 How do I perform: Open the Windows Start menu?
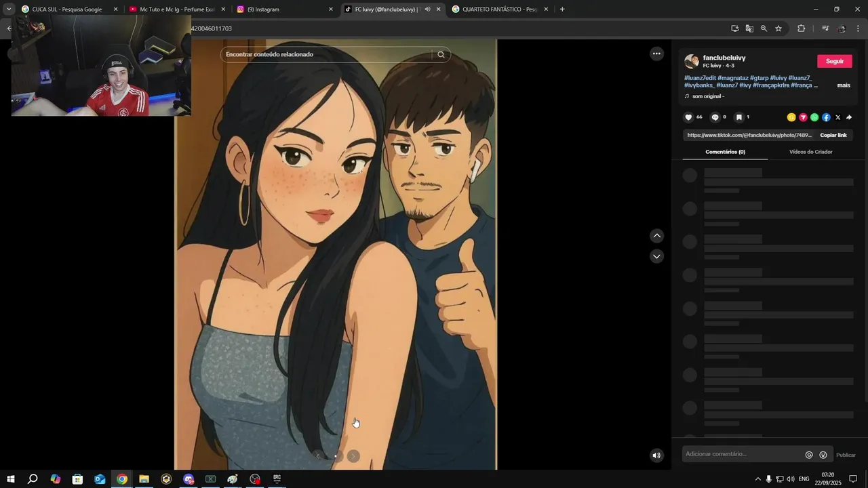[x=10, y=479]
